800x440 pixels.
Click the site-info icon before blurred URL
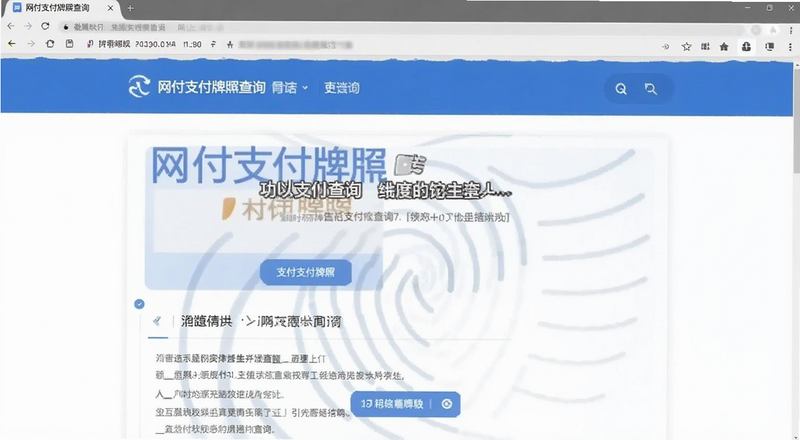pos(230,45)
